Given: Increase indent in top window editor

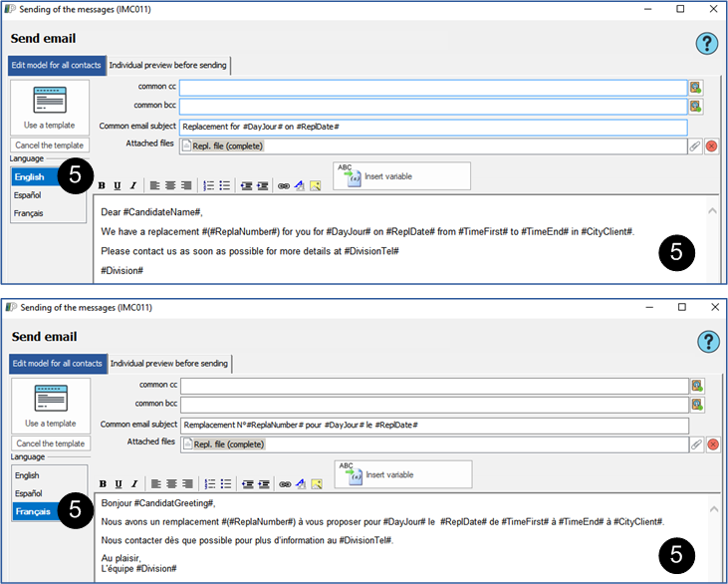Looking at the screenshot, I should pos(262,185).
